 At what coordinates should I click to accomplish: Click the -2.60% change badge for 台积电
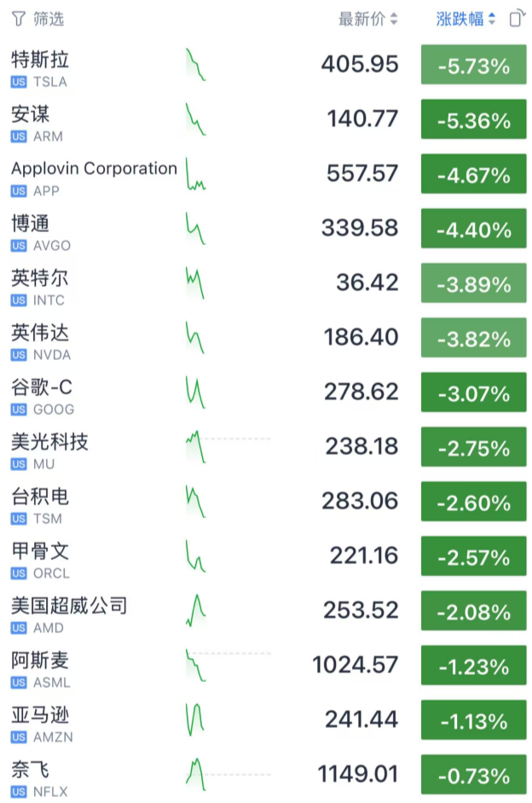click(473, 503)
